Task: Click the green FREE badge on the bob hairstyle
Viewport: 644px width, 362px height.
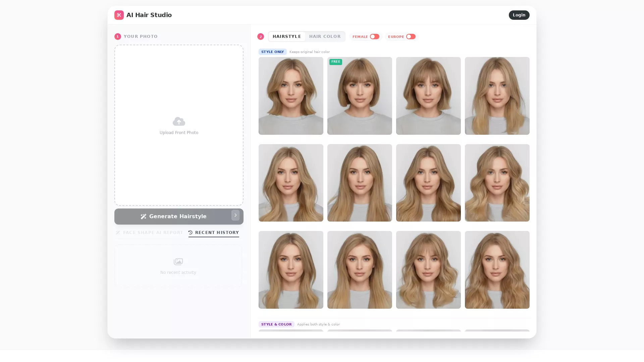Action: coord(336,62)
